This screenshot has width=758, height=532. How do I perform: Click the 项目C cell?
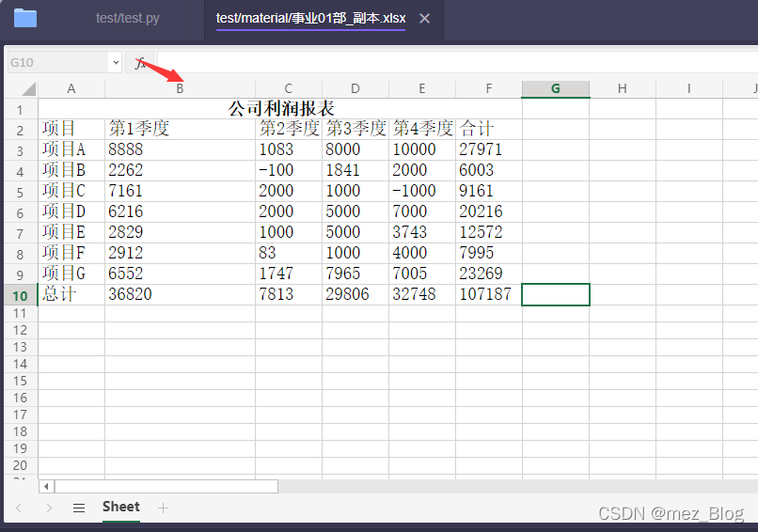[71, 192]
